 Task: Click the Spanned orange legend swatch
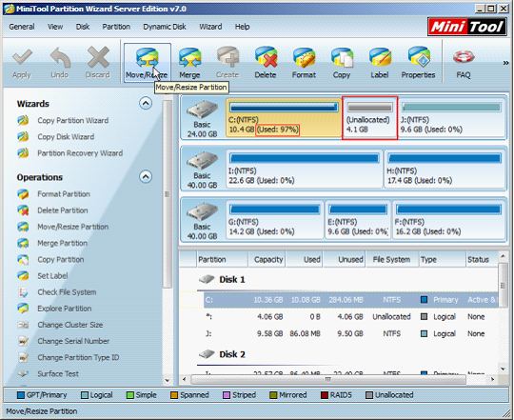coord(174,395)
